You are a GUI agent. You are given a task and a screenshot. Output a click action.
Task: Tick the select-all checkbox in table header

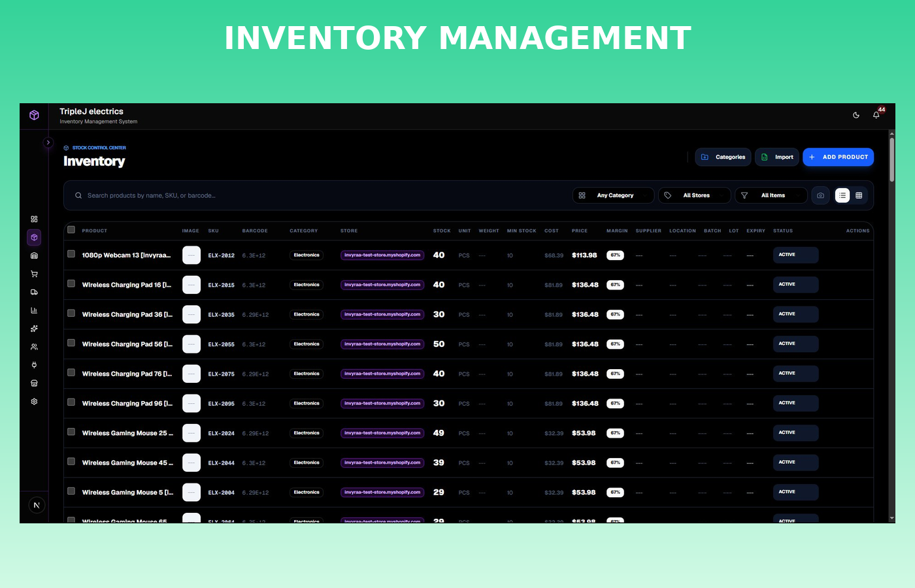(x=71, y=230)
